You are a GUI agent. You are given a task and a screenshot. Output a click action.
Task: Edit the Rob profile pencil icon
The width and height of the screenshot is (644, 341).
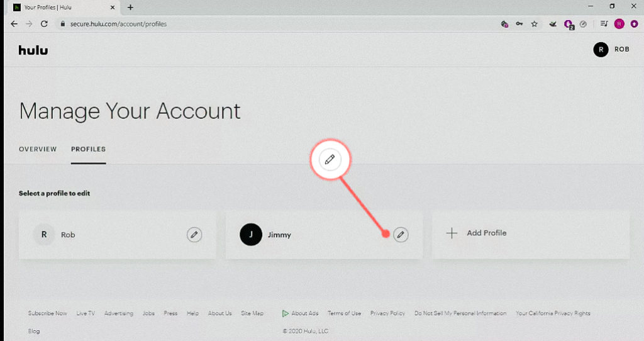(194, 235)
